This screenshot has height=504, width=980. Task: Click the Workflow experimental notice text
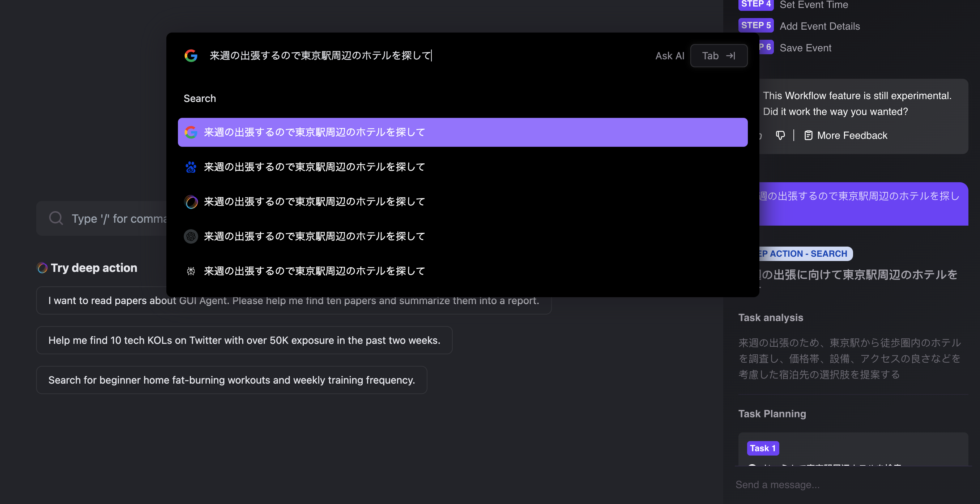point(857,103)
